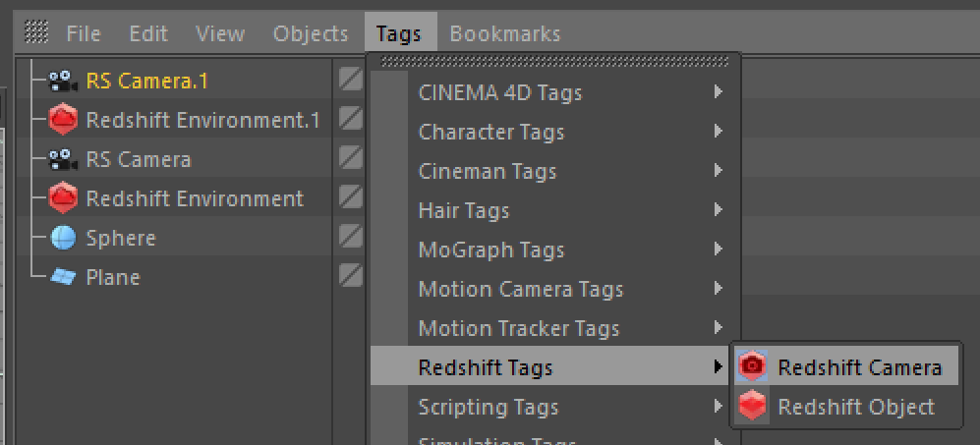
Task: Add the Redshift Camera tag
Action: [x=846, y=366]
